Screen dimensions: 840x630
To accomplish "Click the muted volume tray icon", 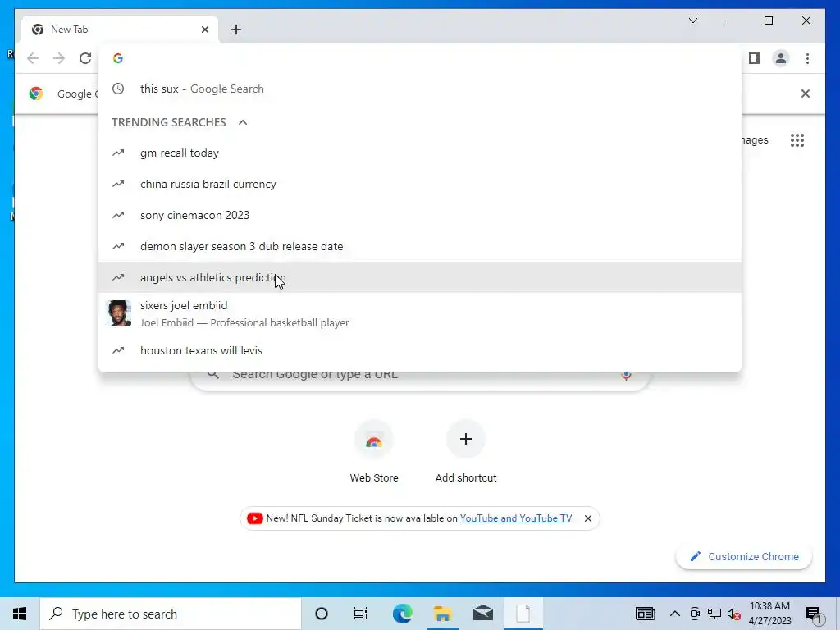I will click(x=734, y=614).
